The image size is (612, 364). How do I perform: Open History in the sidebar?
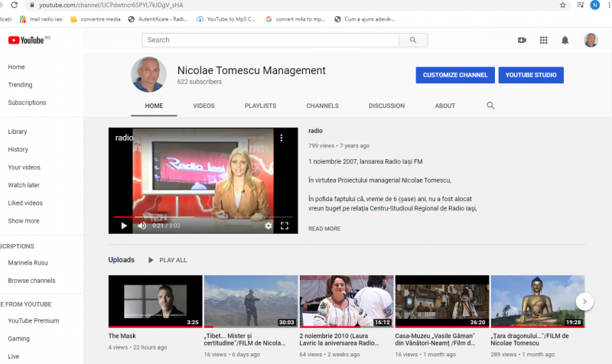coord(18,149)
